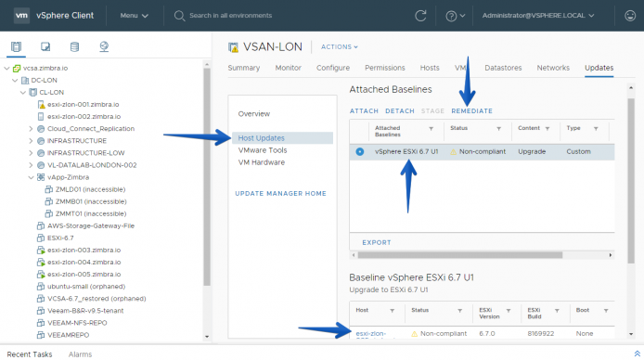Open UPDATE MANAGER HOME link
644x360 pixels.
(x=280, y=194)
